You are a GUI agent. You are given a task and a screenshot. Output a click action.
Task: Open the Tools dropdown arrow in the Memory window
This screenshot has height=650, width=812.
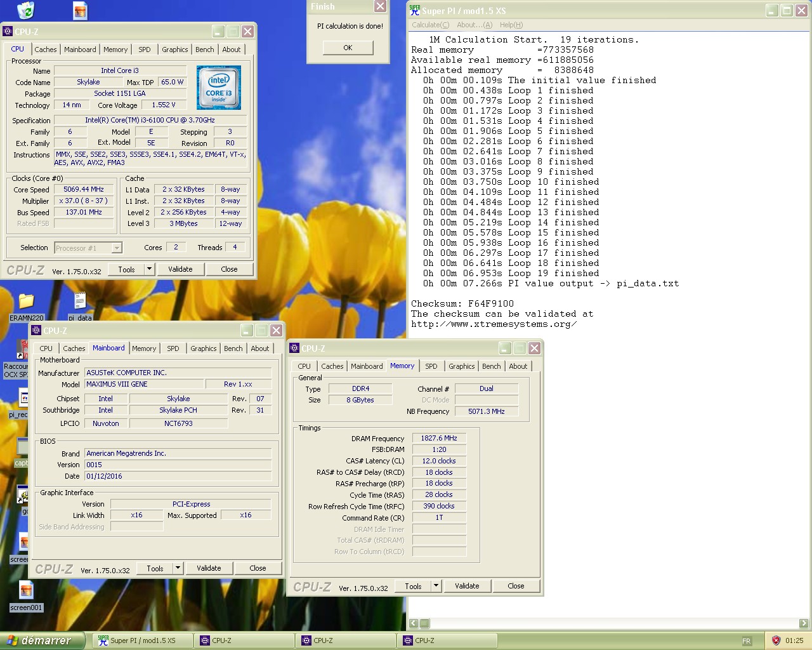(436, 586)
